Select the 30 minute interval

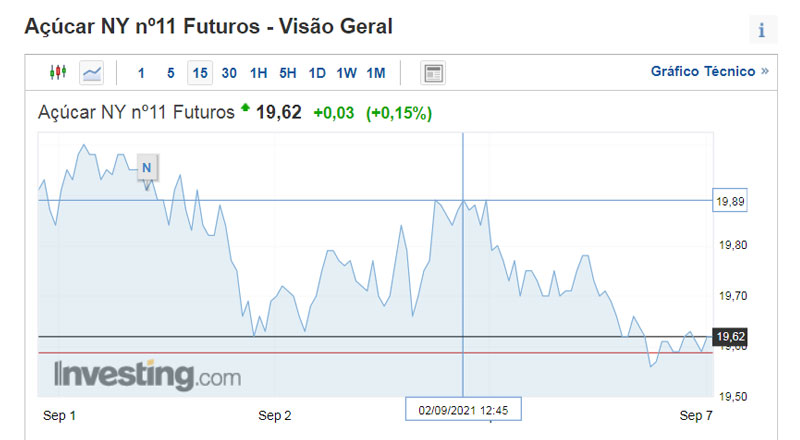point(229,73)
